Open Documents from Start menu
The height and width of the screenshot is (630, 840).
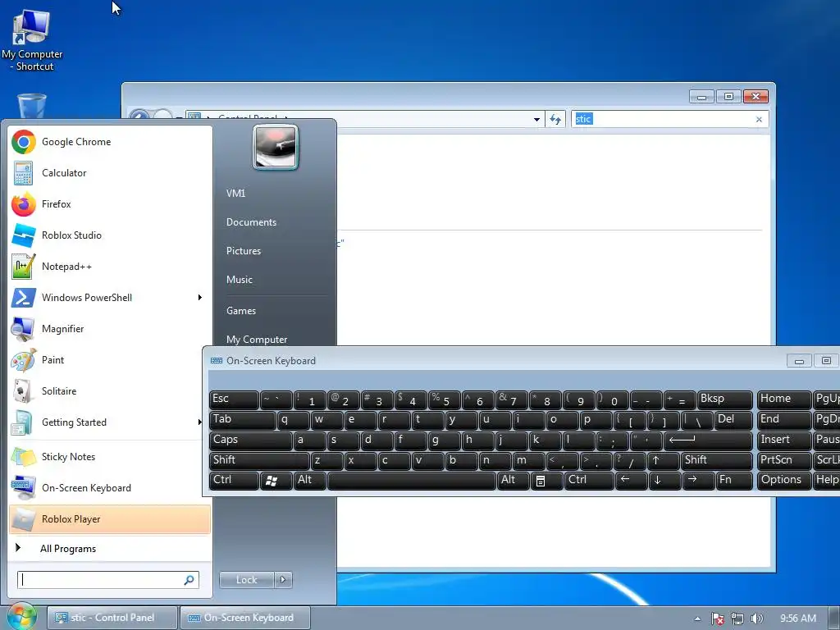251,222
